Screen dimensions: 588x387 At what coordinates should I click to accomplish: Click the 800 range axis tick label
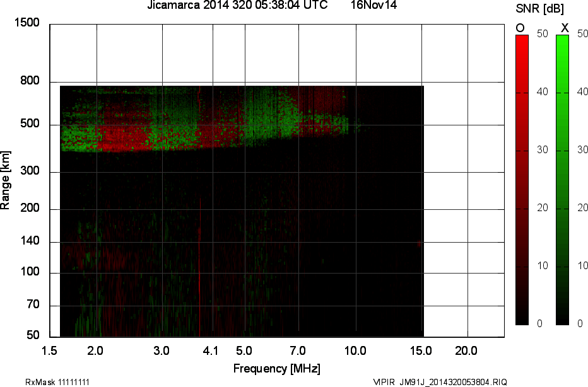(30, 81)
